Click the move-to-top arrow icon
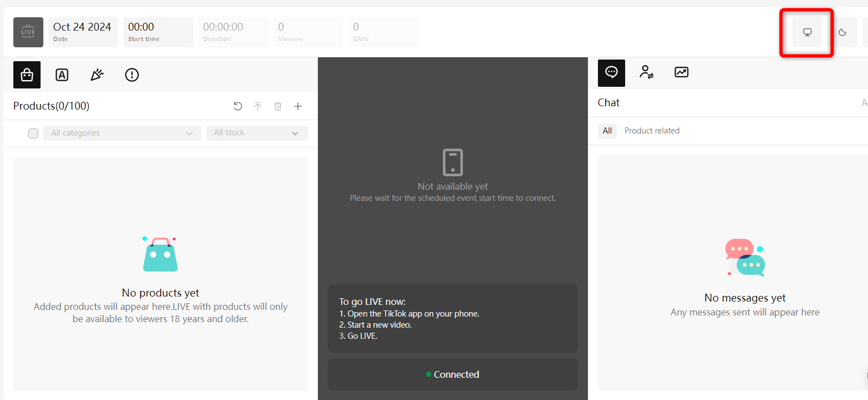 point(258,106)
